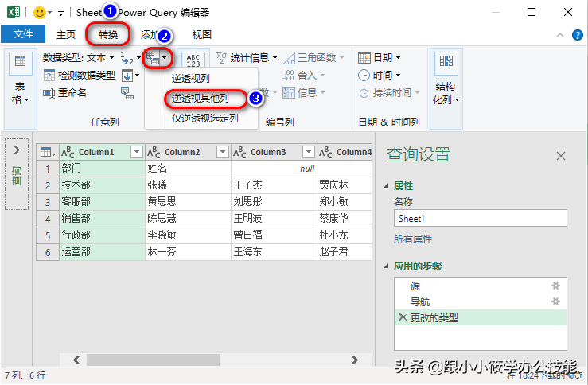
Task: Open the 信息 dropdown
Action: pyautogui.click(x=303, y=92)
